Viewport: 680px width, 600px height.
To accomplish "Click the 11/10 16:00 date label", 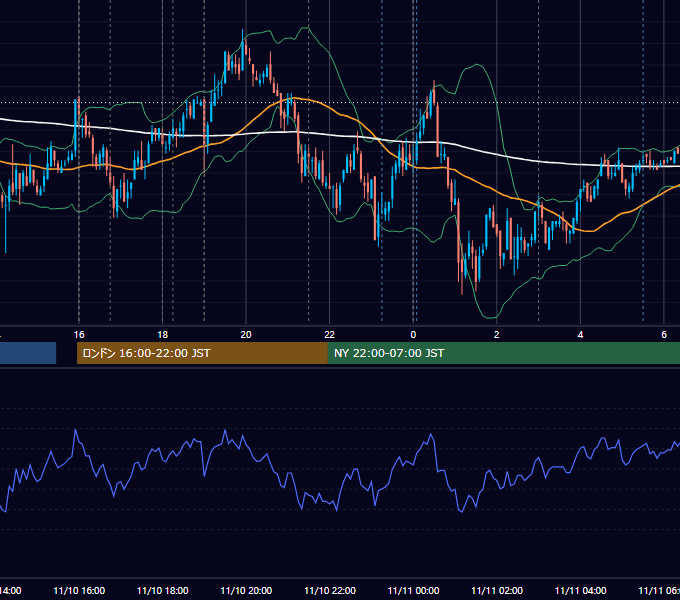I will 79,590.
